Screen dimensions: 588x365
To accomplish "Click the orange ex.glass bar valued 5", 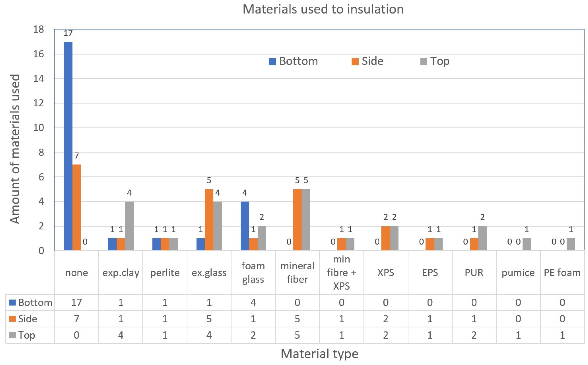I will (x=209, y=220).
